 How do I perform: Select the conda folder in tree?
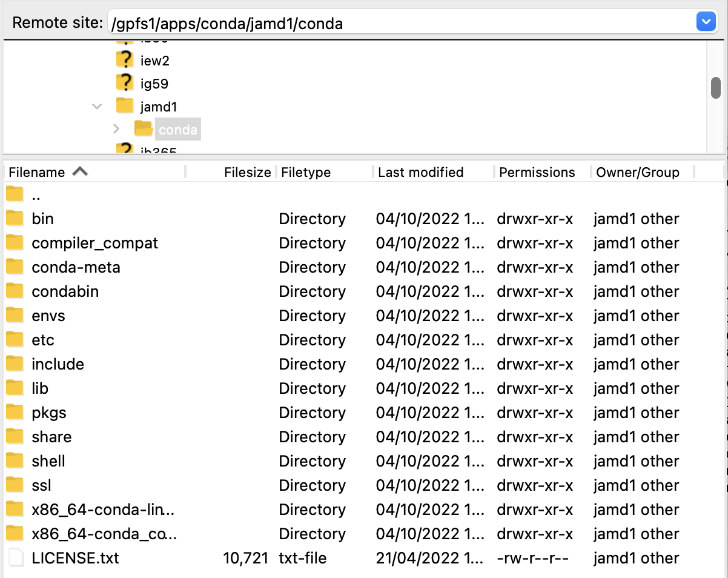[x=177, y=130]
